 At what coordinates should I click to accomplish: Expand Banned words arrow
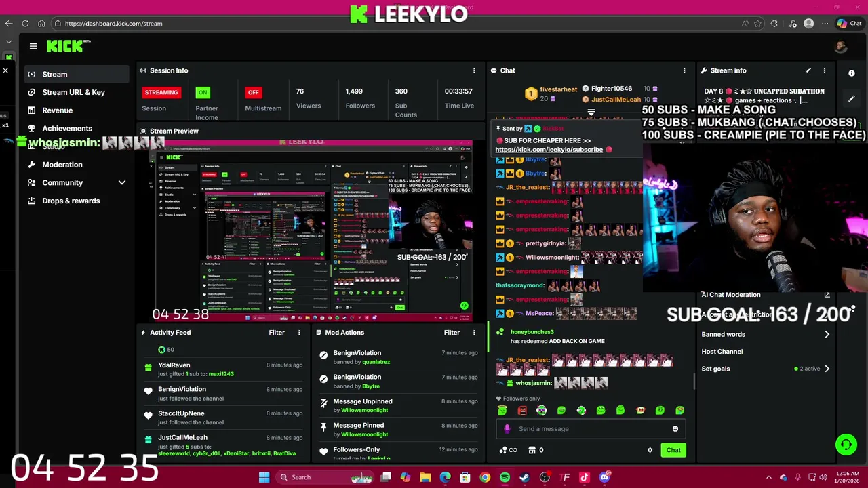click(827, 334)
